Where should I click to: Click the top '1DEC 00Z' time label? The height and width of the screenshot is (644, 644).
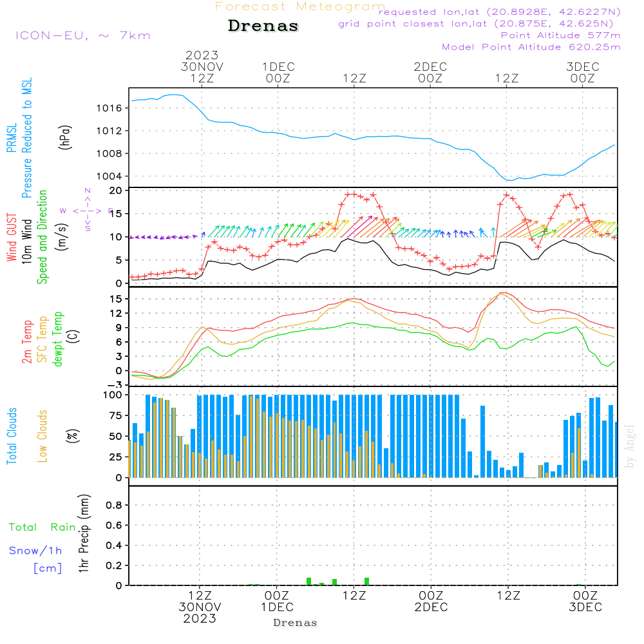278,72
